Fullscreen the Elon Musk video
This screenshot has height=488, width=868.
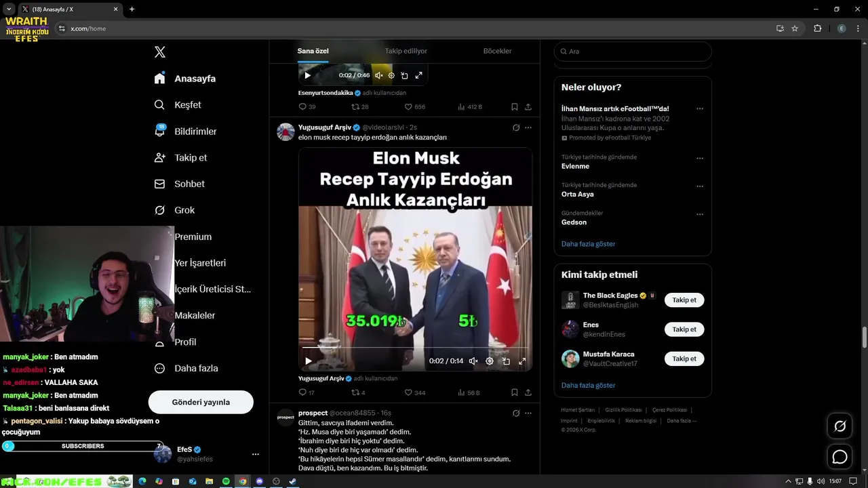522,361
